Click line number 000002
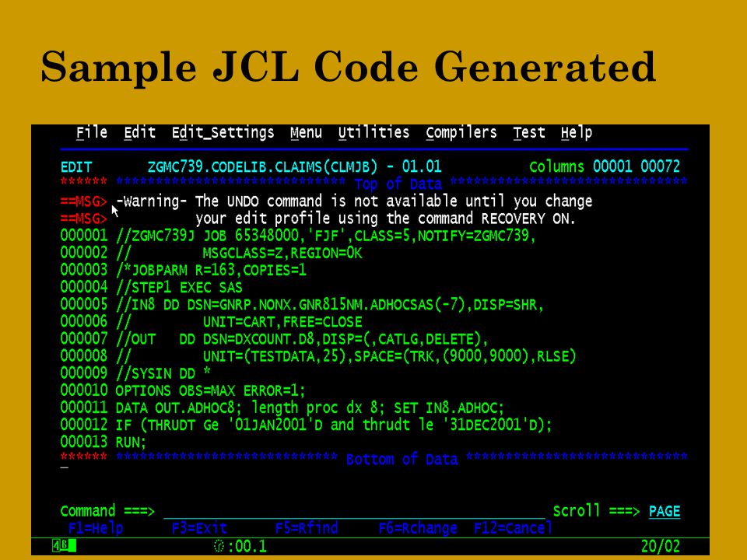This screenshot has width=747, height=560. [x=84, y=252]
